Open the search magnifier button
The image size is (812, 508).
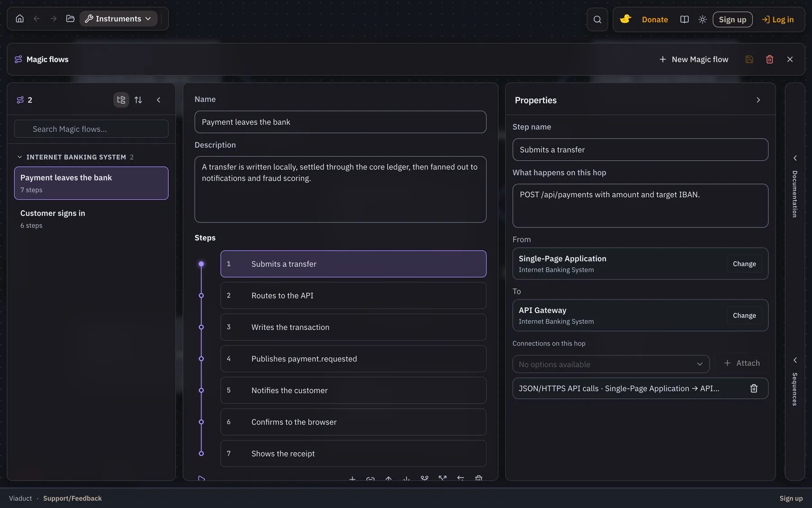click(597, 19)
